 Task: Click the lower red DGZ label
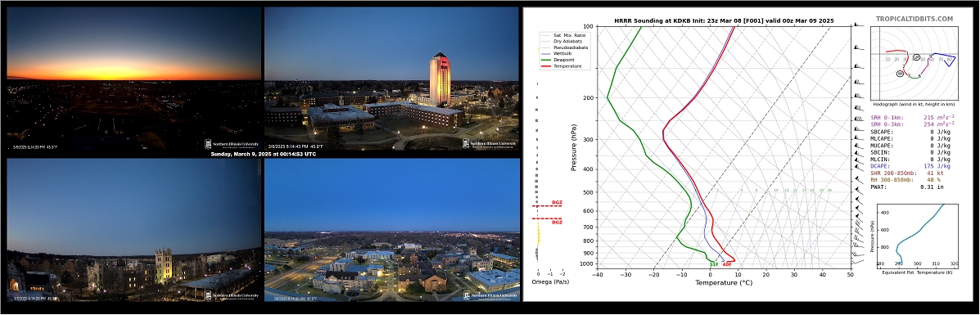[558, 222]
